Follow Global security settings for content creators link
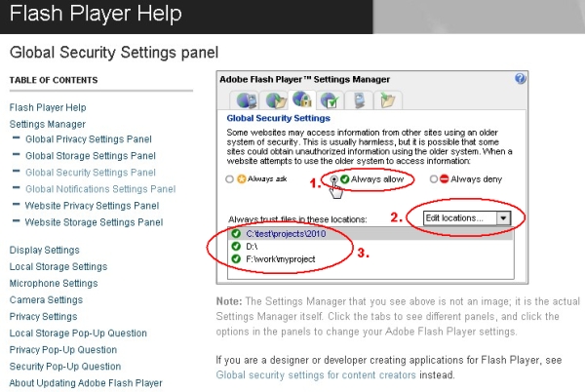 click(316, 374)
